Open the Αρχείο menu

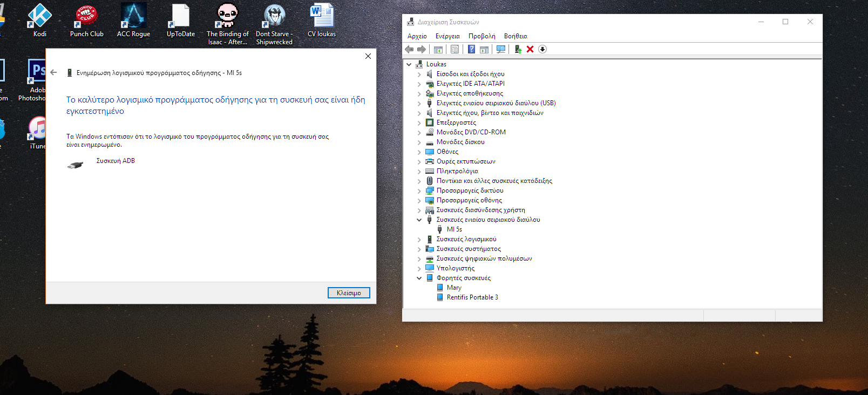coord(417,36)
